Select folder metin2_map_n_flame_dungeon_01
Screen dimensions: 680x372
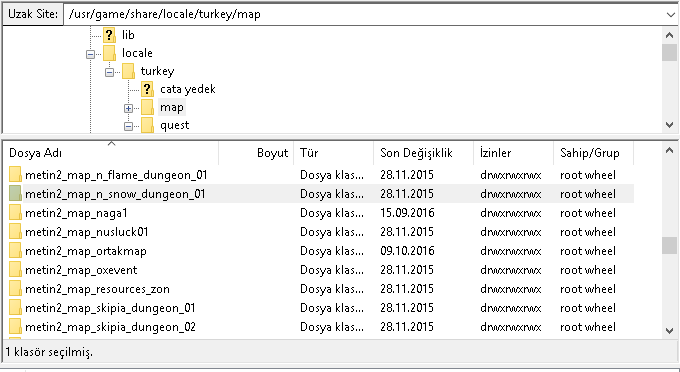tap(116, 175)
